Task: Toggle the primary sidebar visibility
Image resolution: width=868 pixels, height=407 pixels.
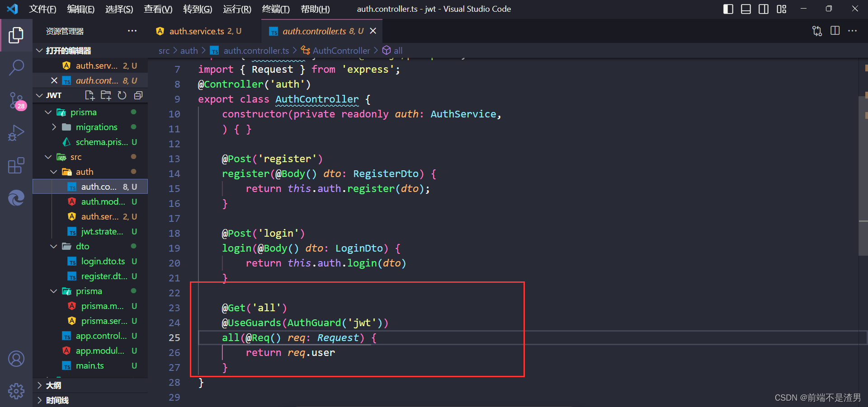Action: (728, 9)
